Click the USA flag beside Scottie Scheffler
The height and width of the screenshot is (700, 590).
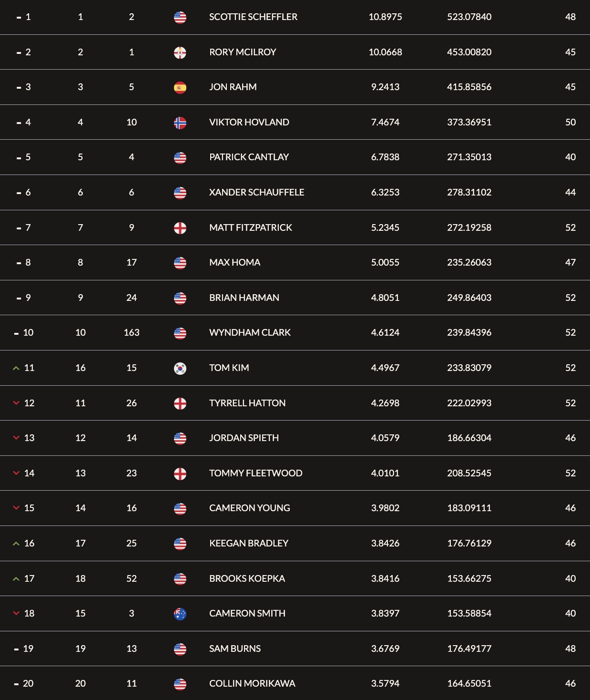(180, 18)
